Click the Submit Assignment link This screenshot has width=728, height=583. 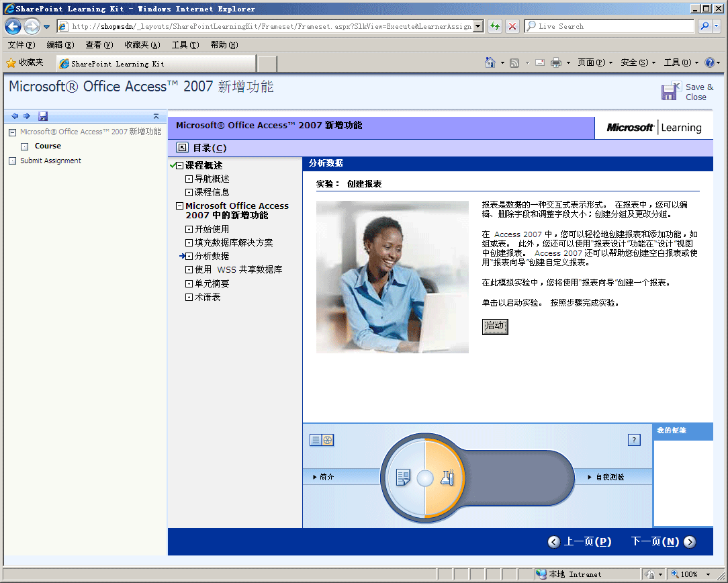(x=50, y=161)
